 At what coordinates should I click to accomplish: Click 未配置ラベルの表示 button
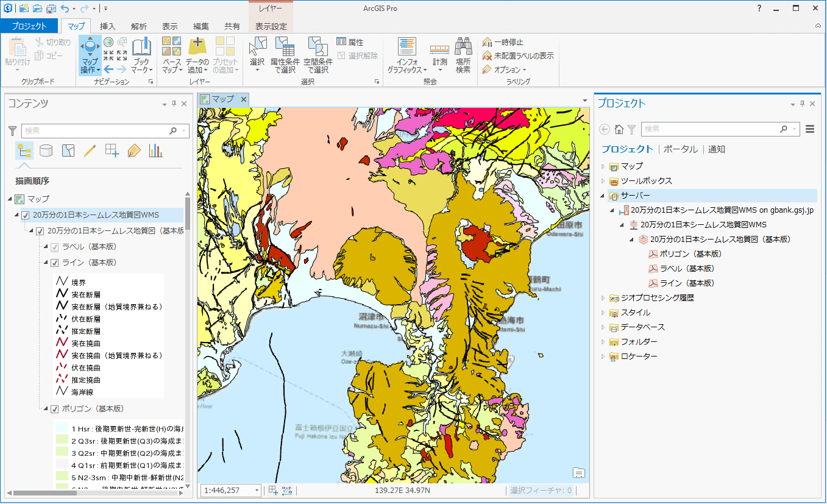(518, 55)
